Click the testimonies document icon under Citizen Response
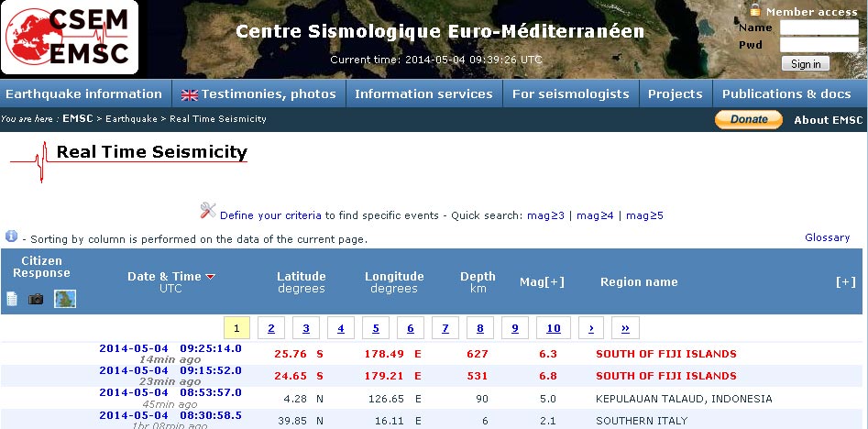 pyautogui.click(x=13, y=299)
